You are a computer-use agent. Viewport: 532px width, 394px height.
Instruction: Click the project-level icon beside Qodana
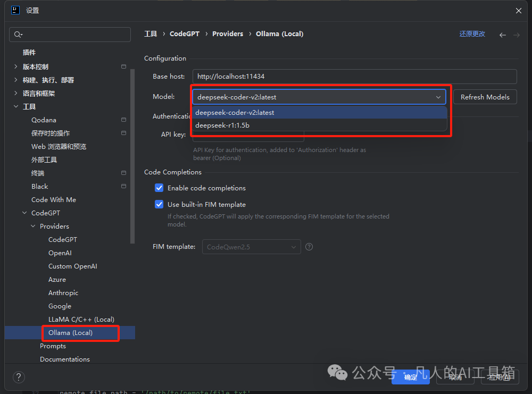(x=123, y=120)
